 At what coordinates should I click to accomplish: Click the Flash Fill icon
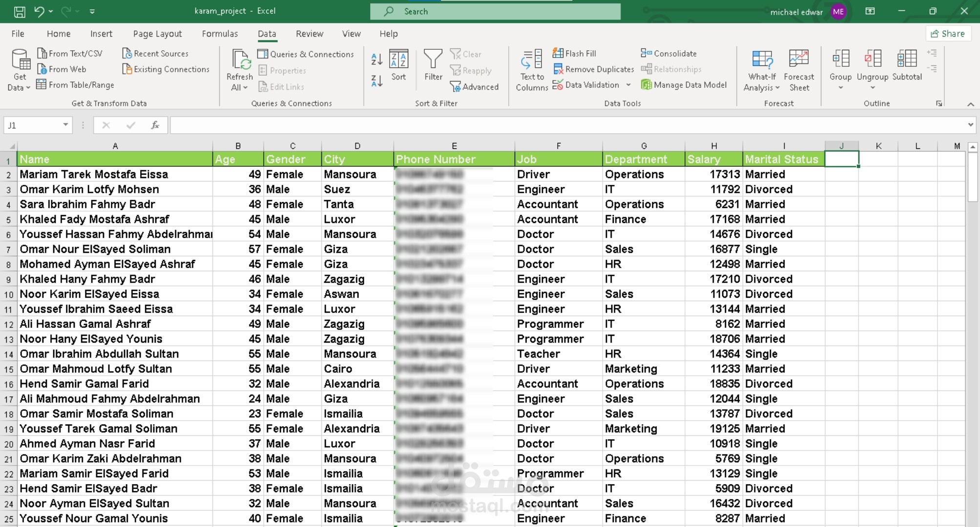pos(558,53)
